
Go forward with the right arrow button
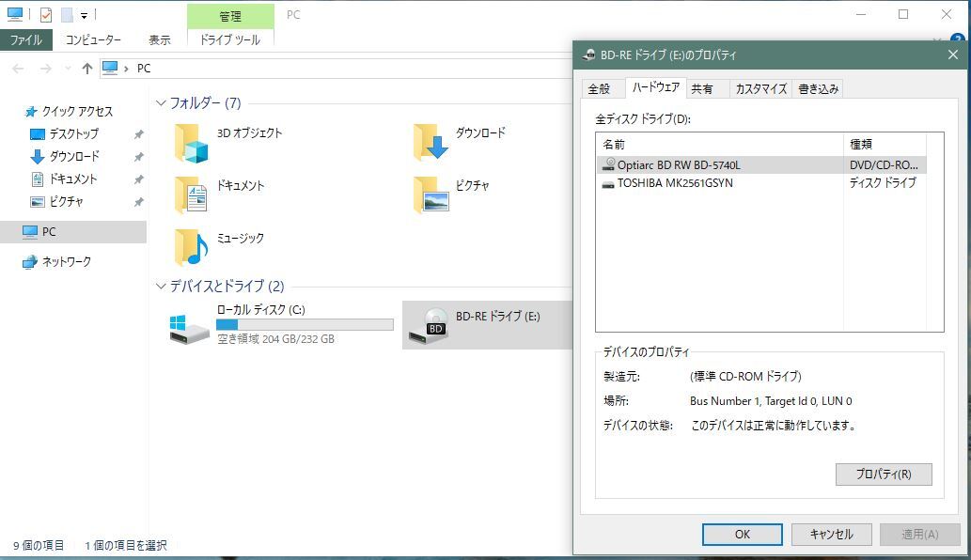(x=45, y=68)
